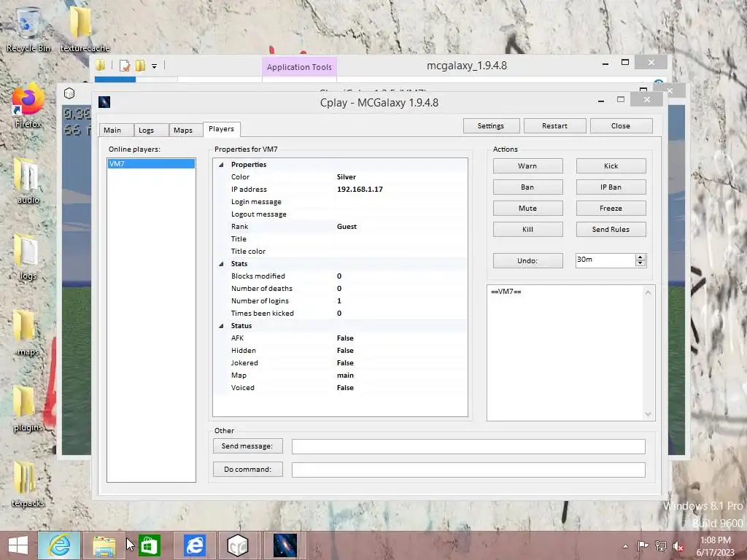Increase the undo time spinner value
This screenshot has width=747, height=560.
[640, 257]
